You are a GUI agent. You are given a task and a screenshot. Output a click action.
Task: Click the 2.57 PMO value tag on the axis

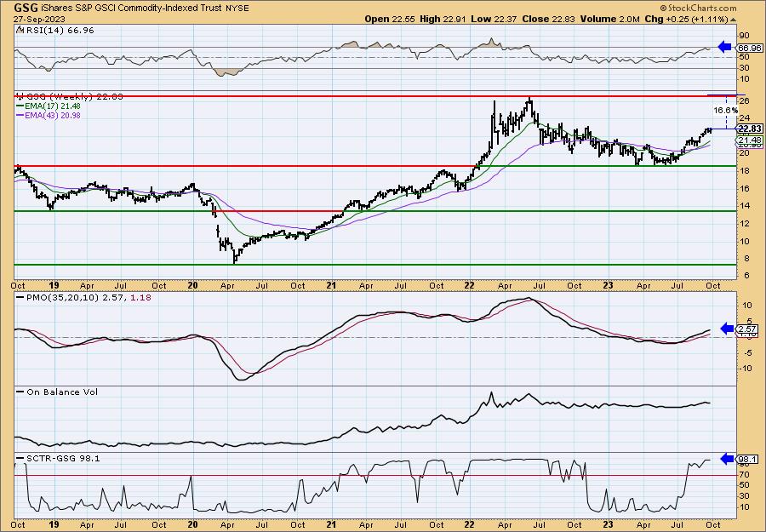(x=749, y=329)
